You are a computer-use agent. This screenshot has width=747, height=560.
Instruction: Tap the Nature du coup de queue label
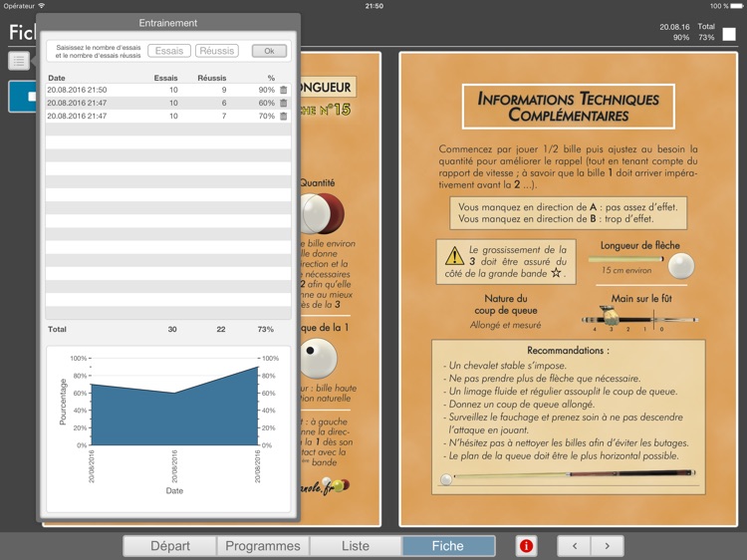point(505,305)
